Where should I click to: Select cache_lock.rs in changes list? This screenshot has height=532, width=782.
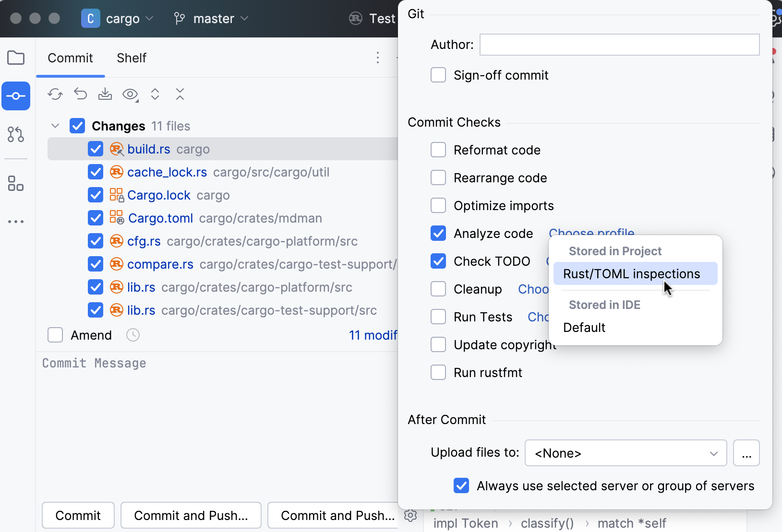[x=223, y=172]
